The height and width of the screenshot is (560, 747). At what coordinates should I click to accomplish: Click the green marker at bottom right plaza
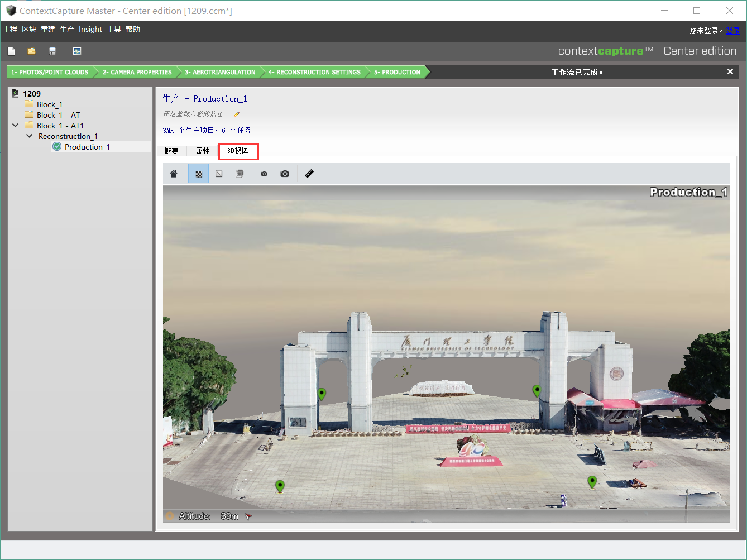592,482
